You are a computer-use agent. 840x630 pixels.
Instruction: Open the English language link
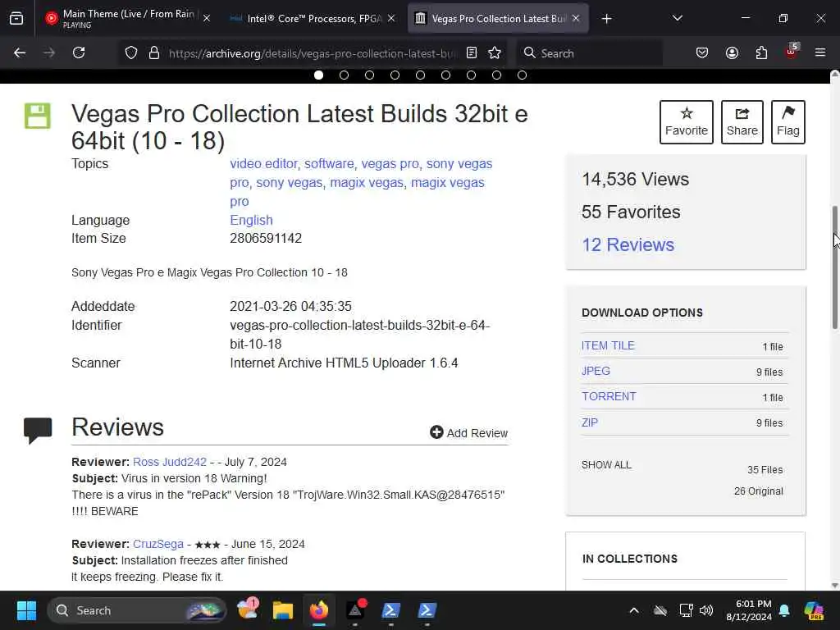pyautogui.click(x=251, y=220)
